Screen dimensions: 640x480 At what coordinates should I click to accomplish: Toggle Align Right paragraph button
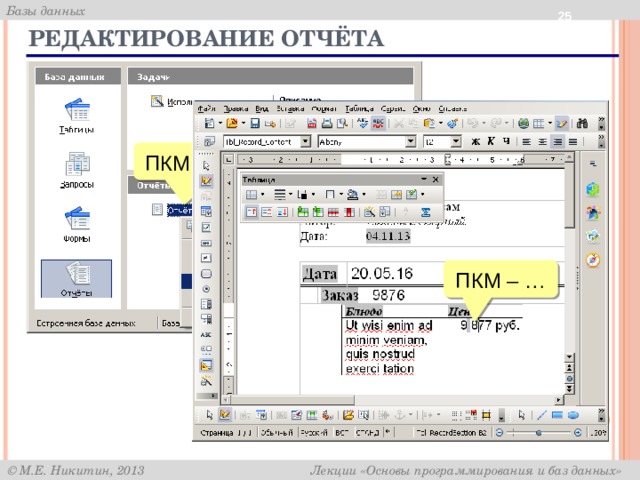558,142
